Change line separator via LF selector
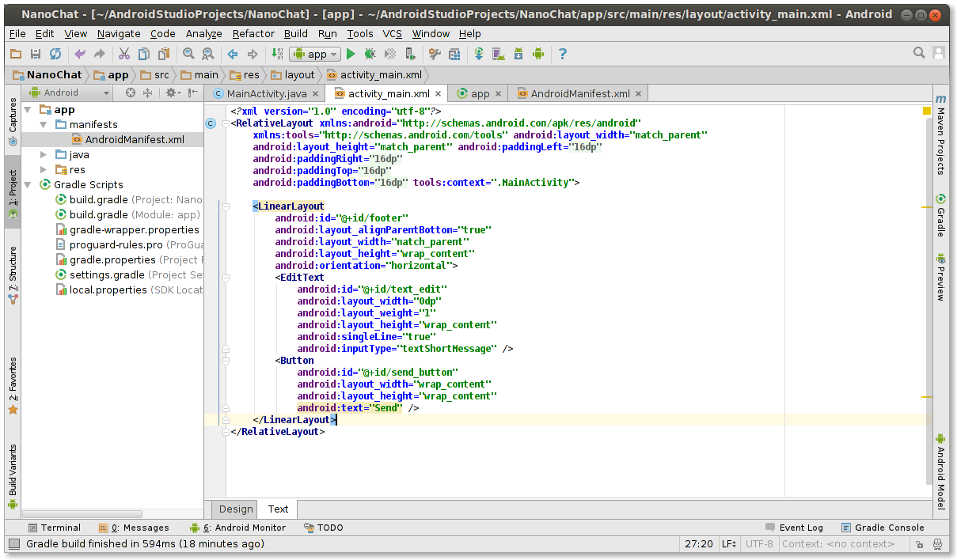 pyautogui.click(x=729, y=544)
